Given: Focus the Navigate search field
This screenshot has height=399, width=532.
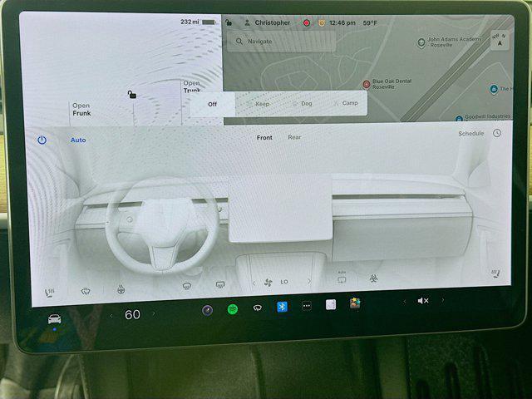Looking at the screenshot, I should [281, 42].
